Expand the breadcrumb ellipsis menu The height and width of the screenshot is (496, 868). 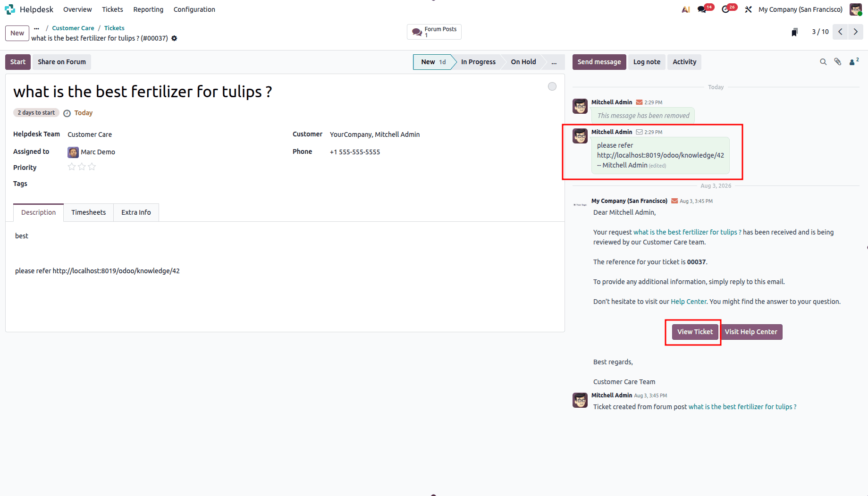point(36,28)
